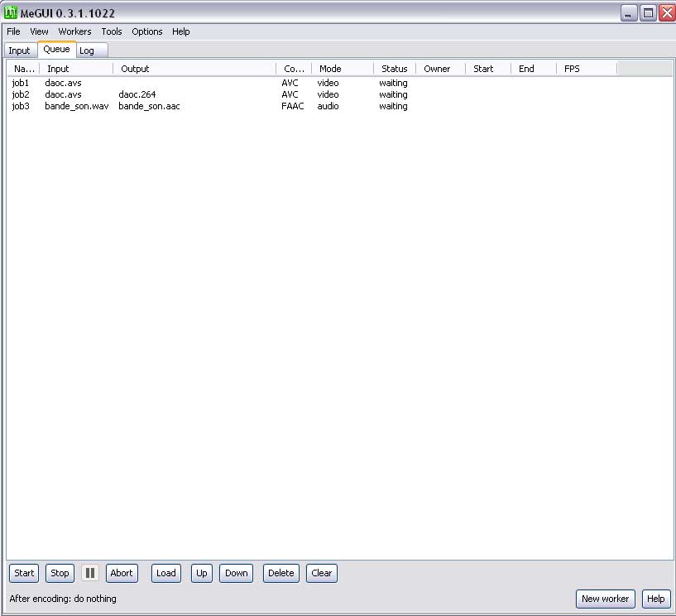Click the Load button
The image size is (676, 616).
(166, 573)
